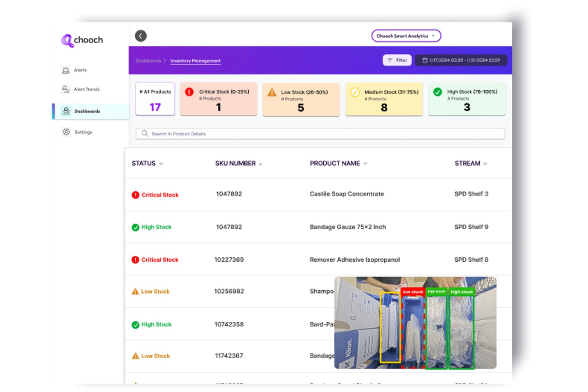Sort by STATUS column arrow

coord(161,164)
